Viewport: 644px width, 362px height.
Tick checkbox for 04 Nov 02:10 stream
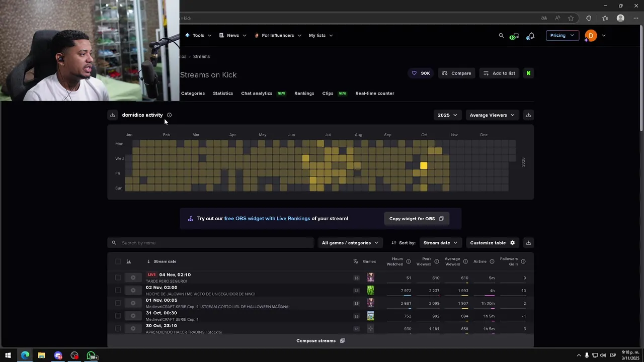pos(118,278)
